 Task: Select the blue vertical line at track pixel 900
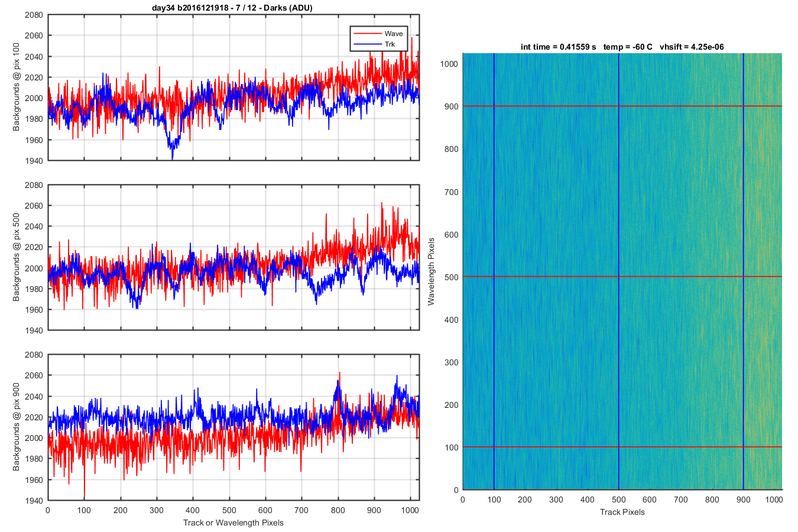(x=743, y=271)
